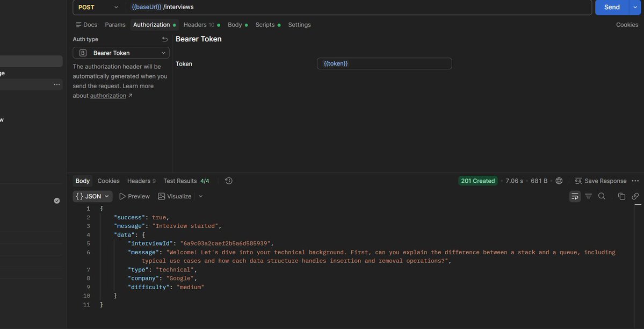Click the "technical" type value

pyautogui.click(x=175, y=270)
